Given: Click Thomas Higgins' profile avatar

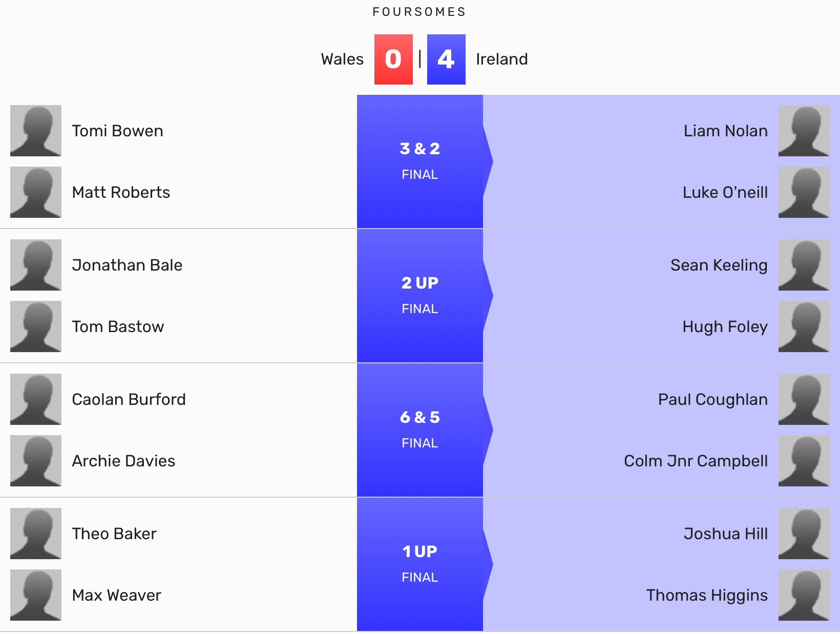Looking at the screenshot, I should pos(804,595).
